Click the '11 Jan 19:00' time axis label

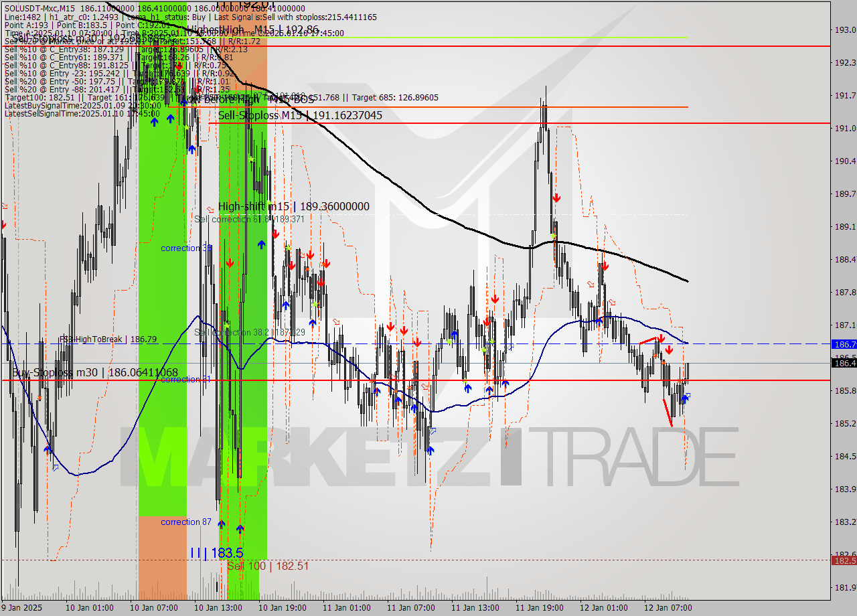540,608
